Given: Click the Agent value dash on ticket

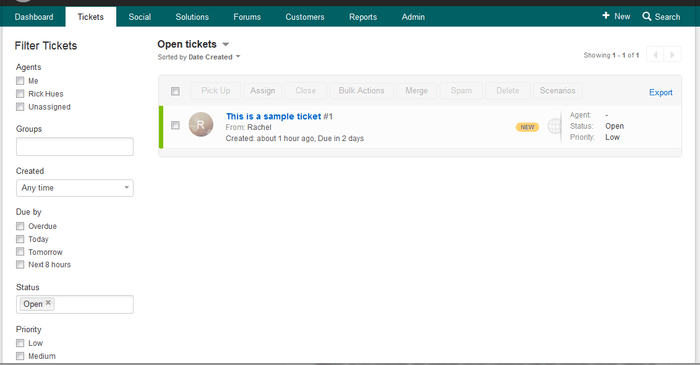Looking at the screenshot, I should click(x=606, y=115).
